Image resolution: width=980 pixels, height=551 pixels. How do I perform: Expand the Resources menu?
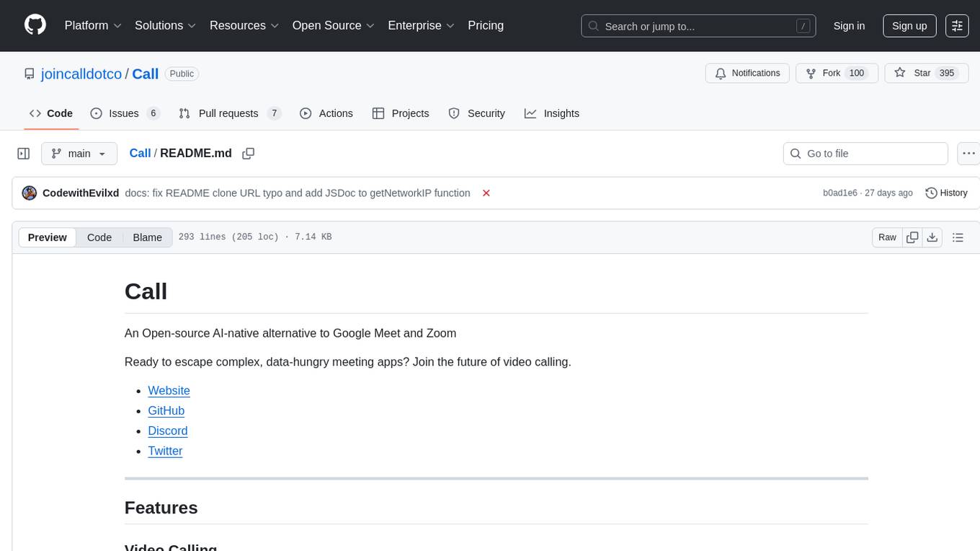[244, 25]
